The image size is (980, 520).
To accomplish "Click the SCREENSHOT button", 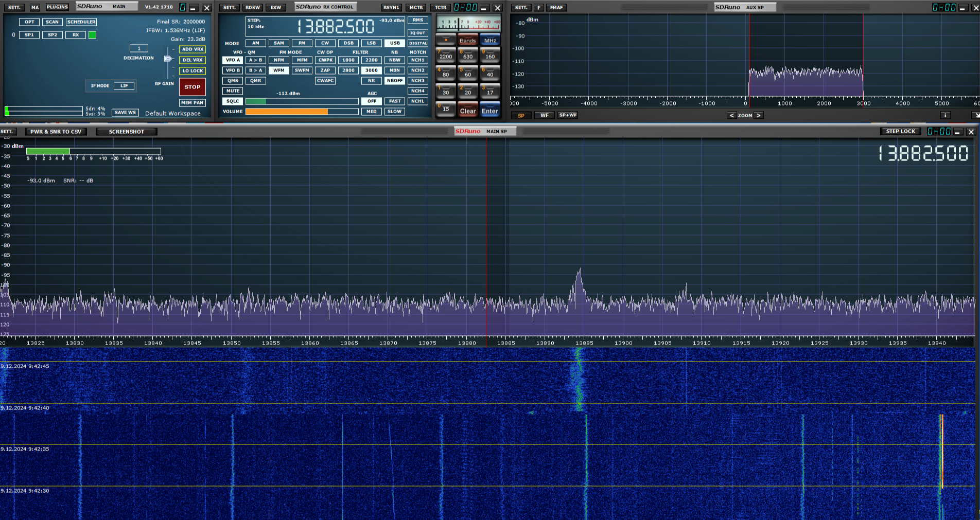I will point(126,132).
